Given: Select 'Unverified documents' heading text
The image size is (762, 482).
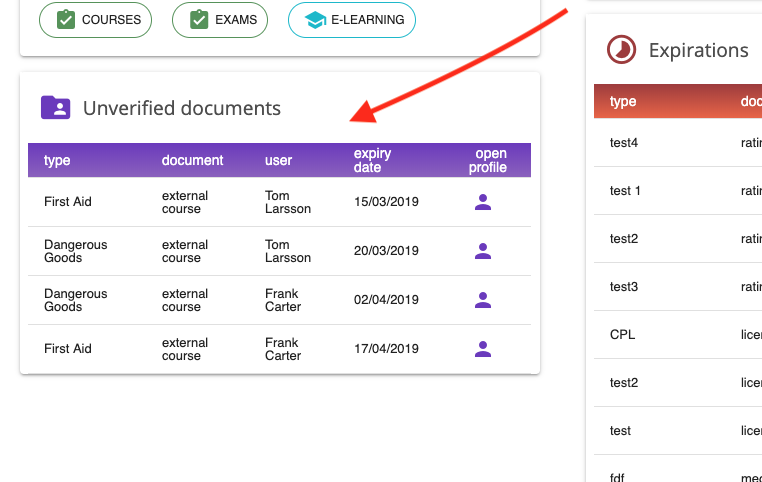Looking at the screenshot, I should click(x=182, y=108).
